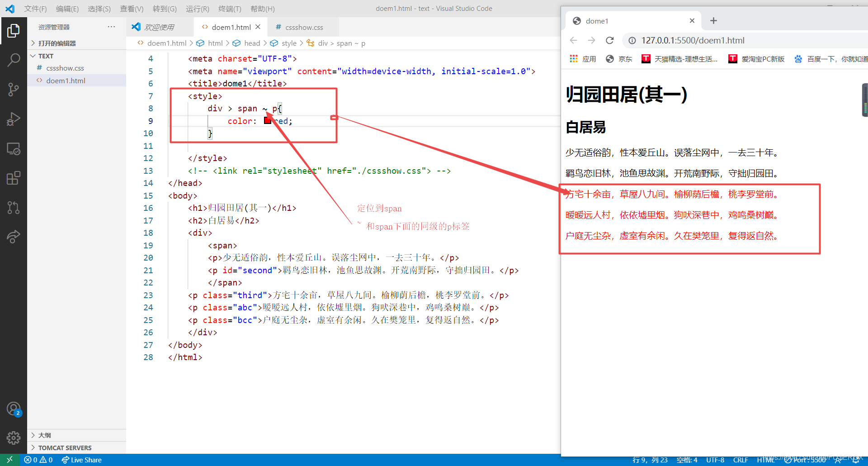
Task: Click Port: 5500 in the status bar
Action: [x=807, y=460]
